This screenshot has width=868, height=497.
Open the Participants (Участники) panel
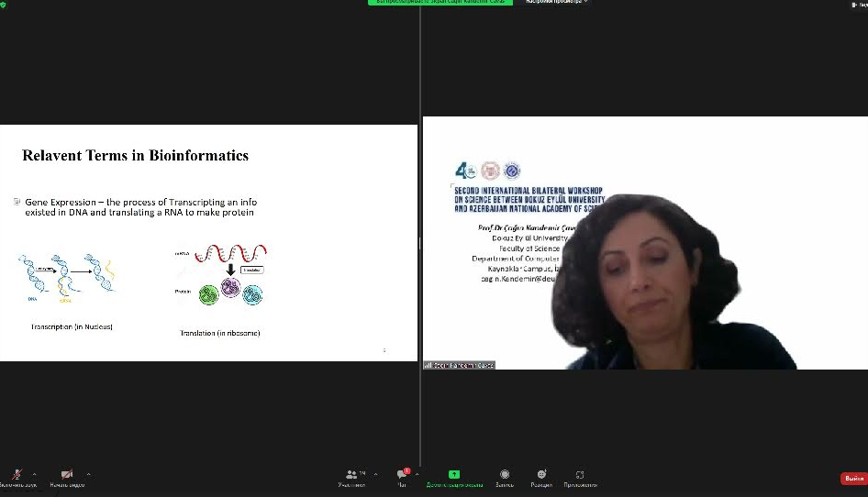(351, 478)
